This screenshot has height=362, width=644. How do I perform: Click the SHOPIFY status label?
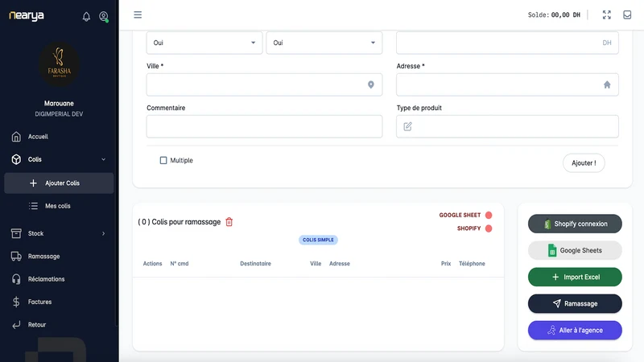(x=469, y=228)
